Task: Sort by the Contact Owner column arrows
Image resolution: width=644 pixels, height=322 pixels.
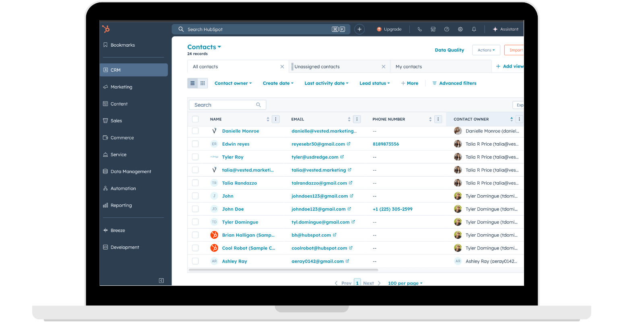Action: pos(512,119)
